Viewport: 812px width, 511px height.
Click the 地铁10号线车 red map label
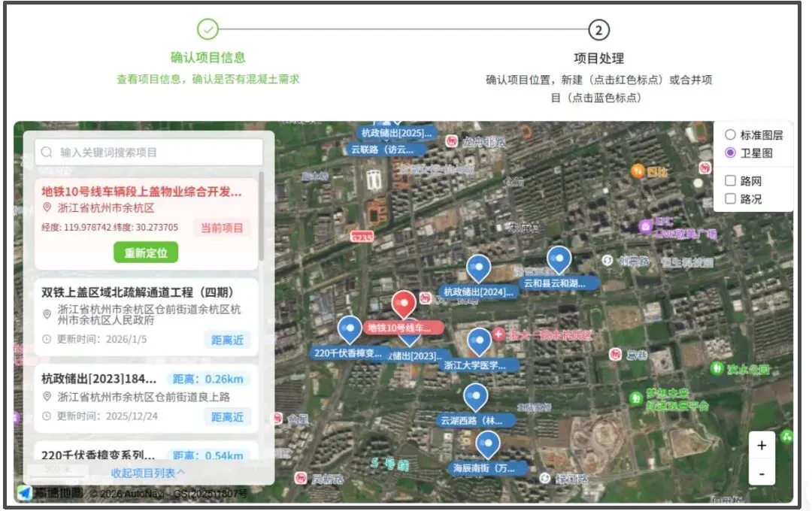[403, 328]
